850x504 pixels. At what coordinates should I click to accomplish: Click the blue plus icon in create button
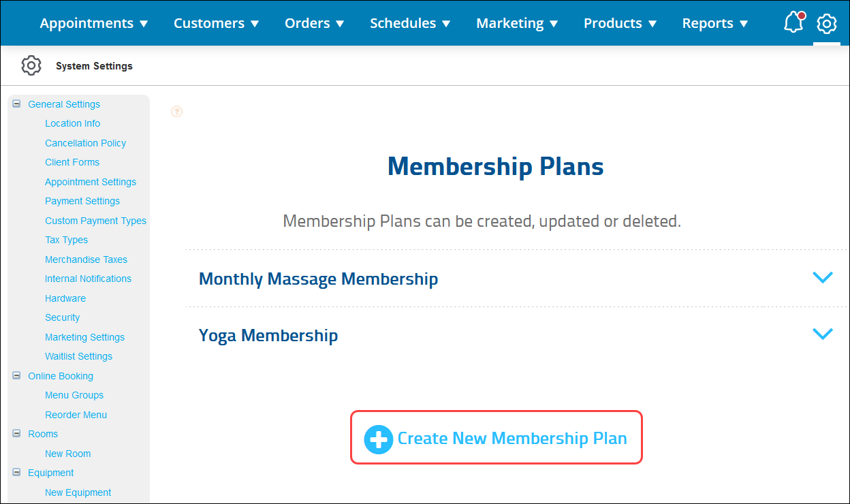click(x=378, y=439)
